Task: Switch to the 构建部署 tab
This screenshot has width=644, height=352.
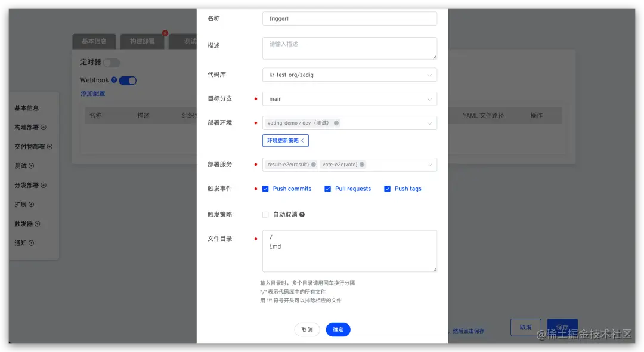Action: click(143, 41)
